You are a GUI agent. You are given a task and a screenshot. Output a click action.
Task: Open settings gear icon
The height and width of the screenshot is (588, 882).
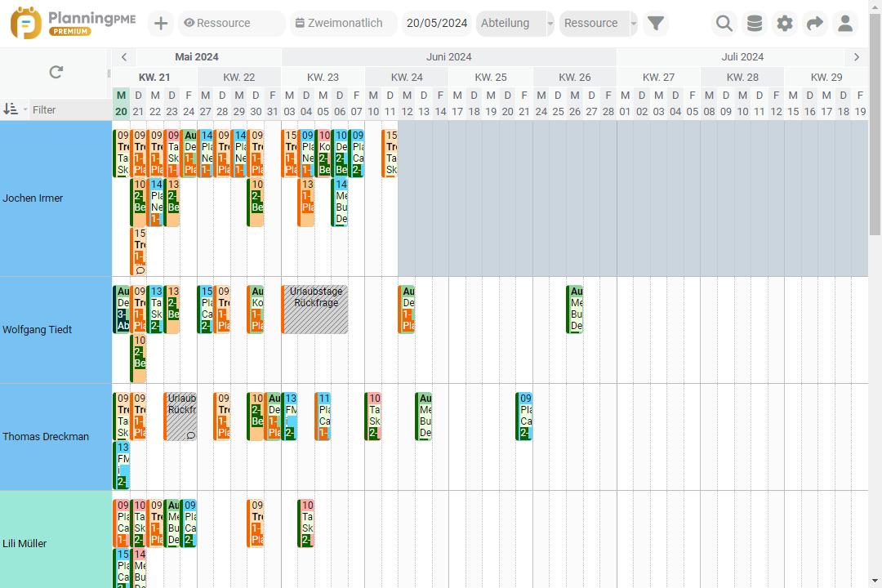pyautogui.click(x=785, y=24)
